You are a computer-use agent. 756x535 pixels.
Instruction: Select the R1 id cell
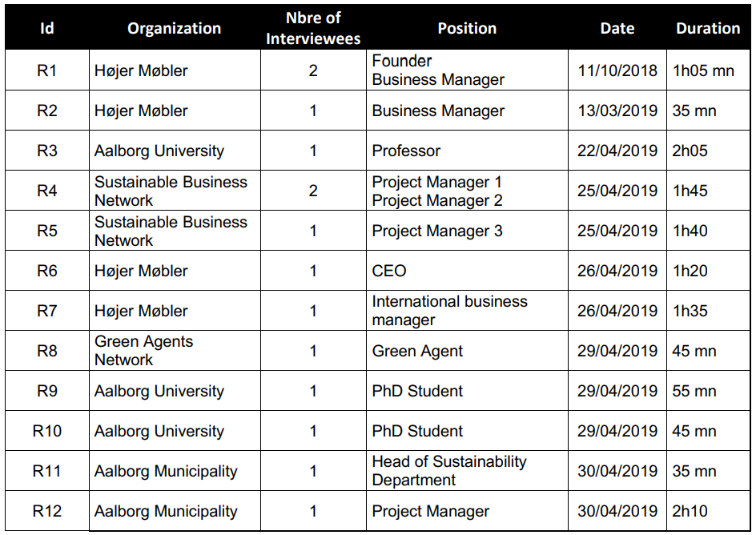(x=47, y=70)
